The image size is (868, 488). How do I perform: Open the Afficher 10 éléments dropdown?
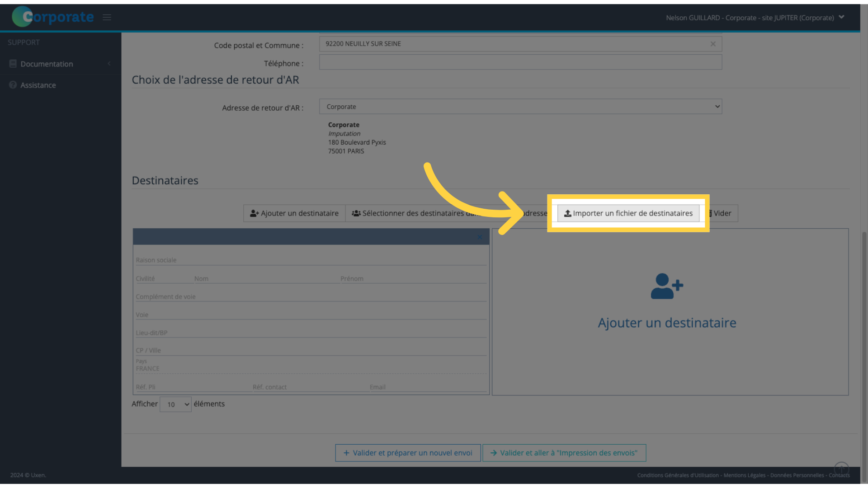[175, 404]
